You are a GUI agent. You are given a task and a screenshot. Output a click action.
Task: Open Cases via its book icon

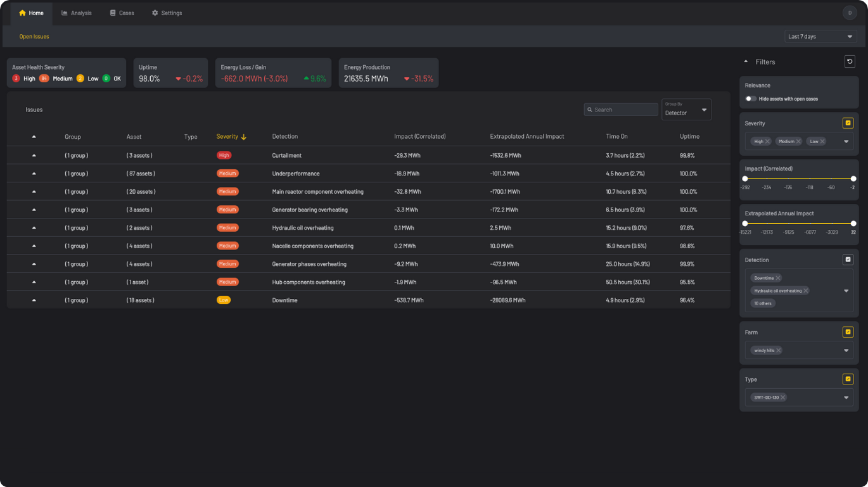(111, 12)
